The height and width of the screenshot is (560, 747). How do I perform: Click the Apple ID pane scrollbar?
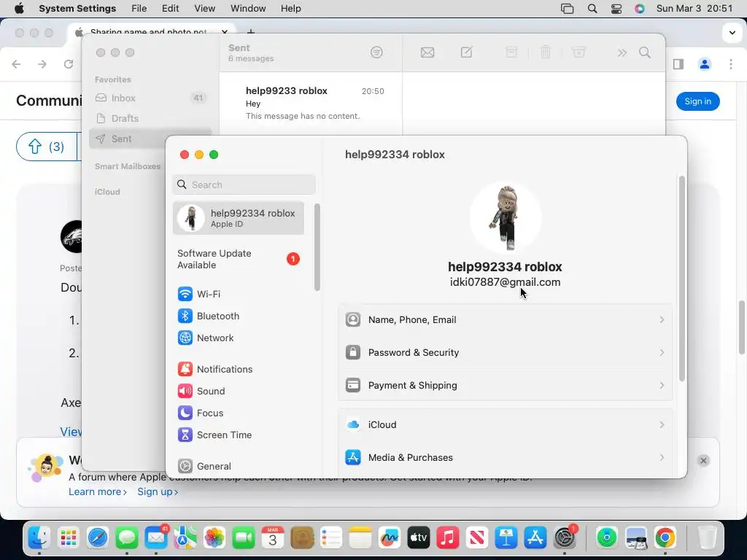682,279
